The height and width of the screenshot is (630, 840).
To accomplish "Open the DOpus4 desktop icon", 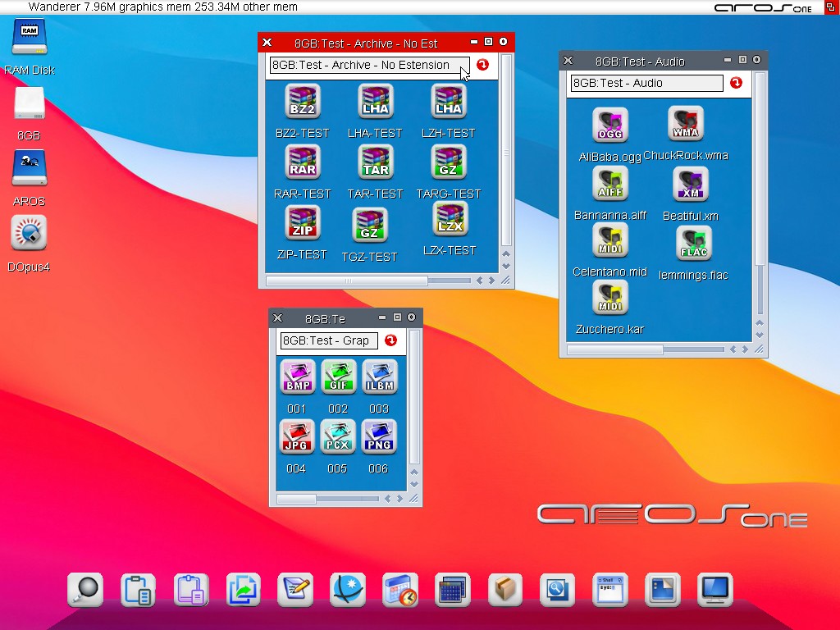I will point(29,234).
